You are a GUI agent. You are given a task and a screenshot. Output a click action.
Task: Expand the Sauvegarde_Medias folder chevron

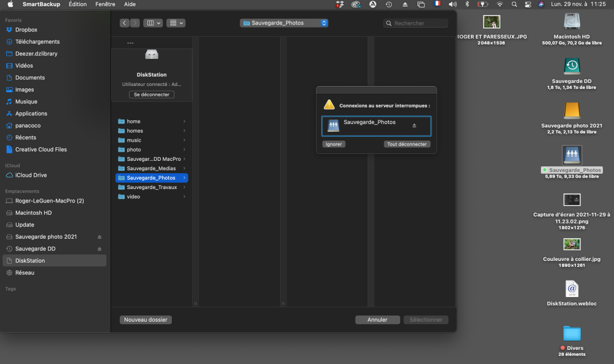click(184, 168)
